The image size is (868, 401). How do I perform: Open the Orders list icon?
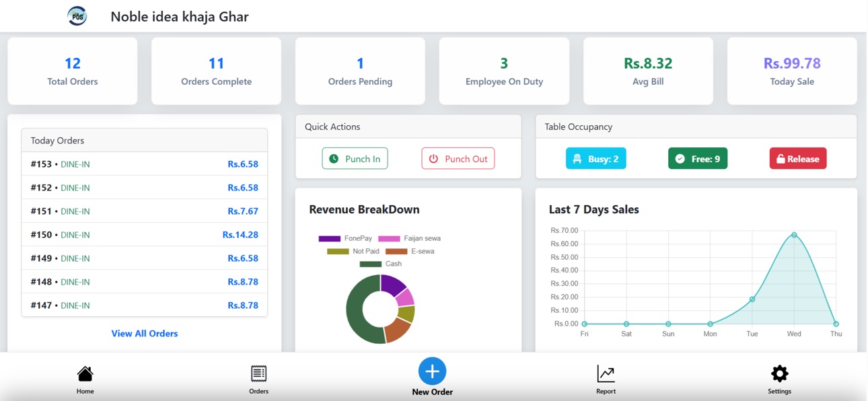(258, 373)
